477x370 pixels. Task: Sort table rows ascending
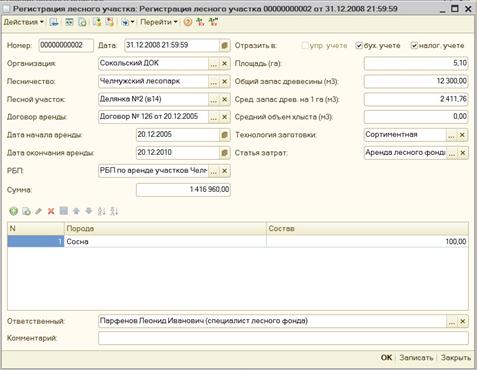pyautogui.click(x=101, y=211)
